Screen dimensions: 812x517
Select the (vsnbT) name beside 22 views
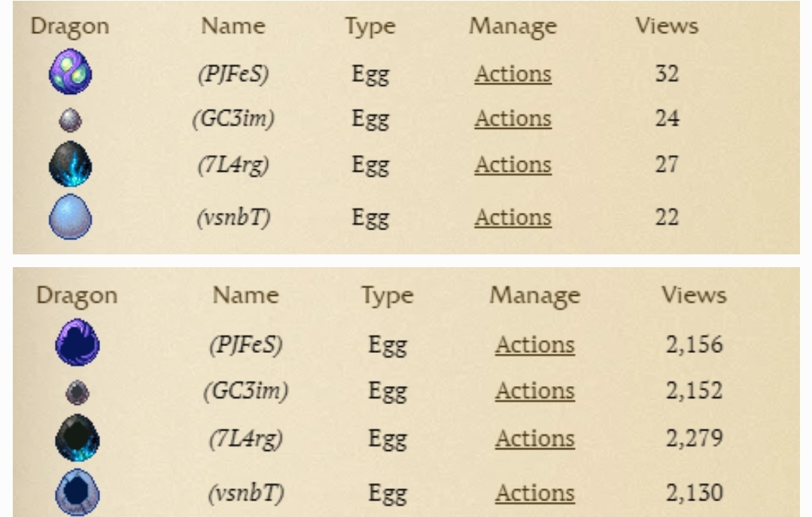coord(233,217)
